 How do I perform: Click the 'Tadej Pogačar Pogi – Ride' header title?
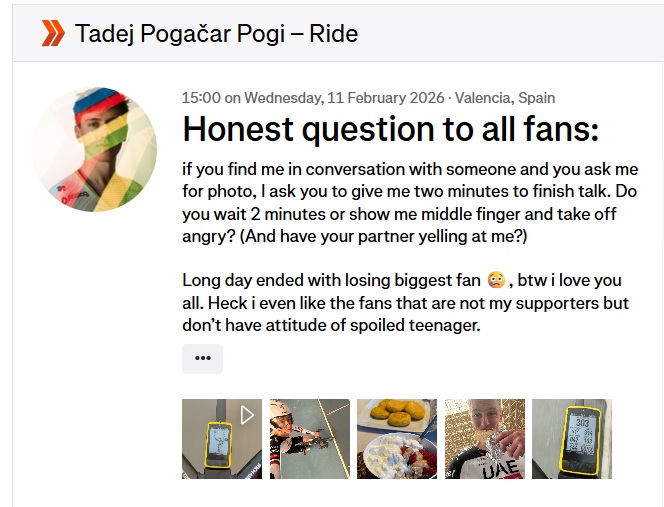click(x=216, y=34)
